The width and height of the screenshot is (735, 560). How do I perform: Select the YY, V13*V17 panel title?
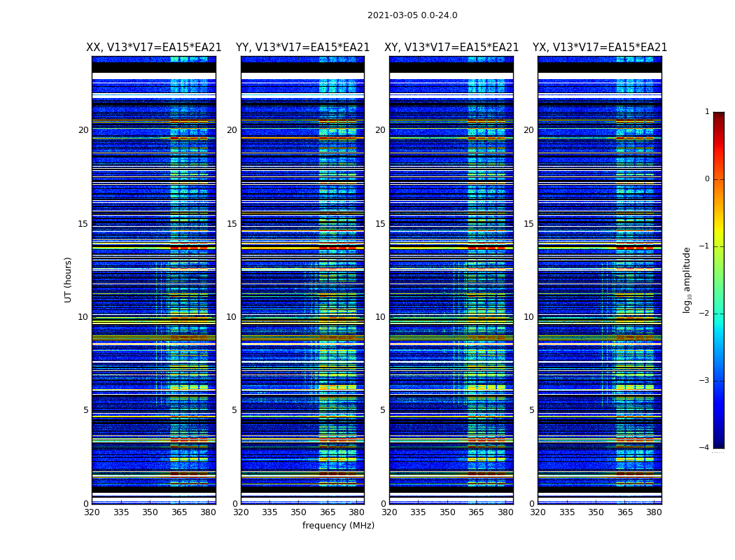coord(302,48)
